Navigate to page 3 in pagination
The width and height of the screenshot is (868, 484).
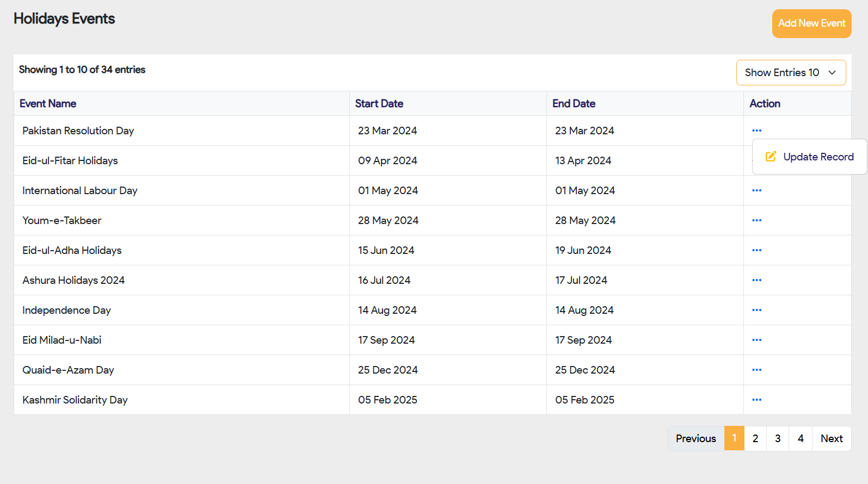(x=778, y=438)
